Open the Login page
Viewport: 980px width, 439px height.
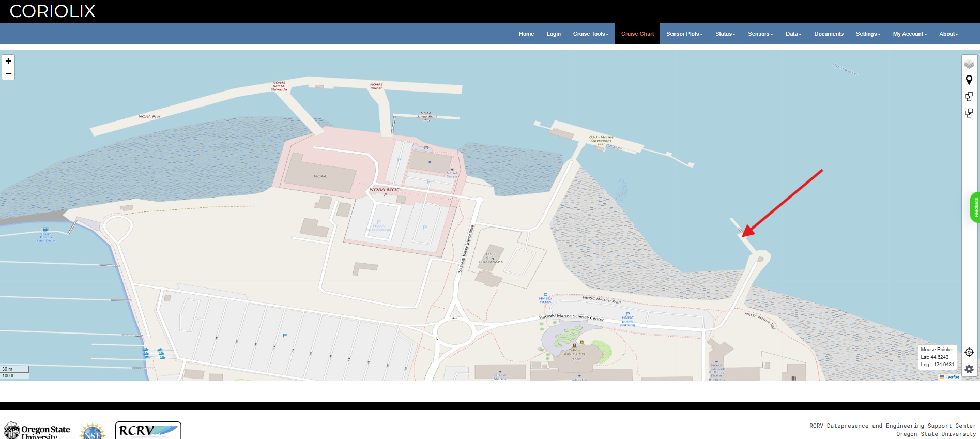[554, 34]
